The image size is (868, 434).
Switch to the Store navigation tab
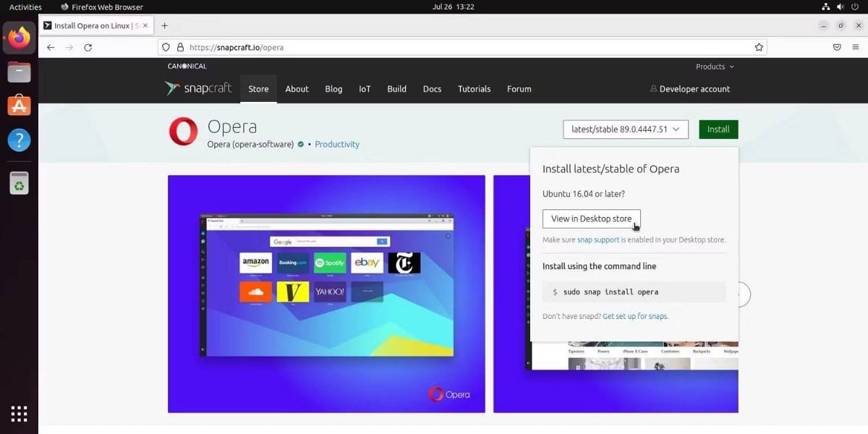click(x=258, y=88)
